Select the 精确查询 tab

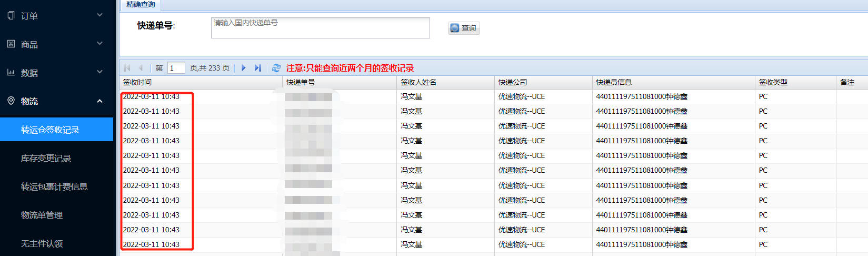coord(141,5)
